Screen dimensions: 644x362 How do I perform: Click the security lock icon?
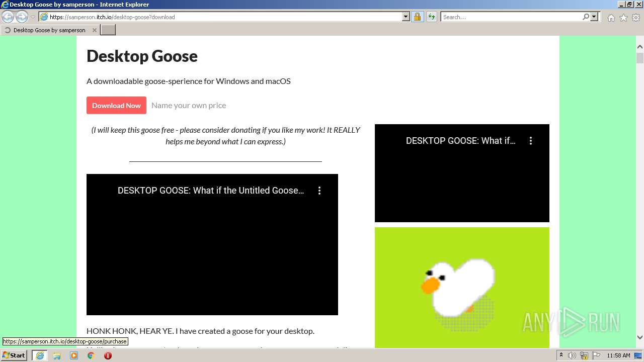click(x=417, y=17)
